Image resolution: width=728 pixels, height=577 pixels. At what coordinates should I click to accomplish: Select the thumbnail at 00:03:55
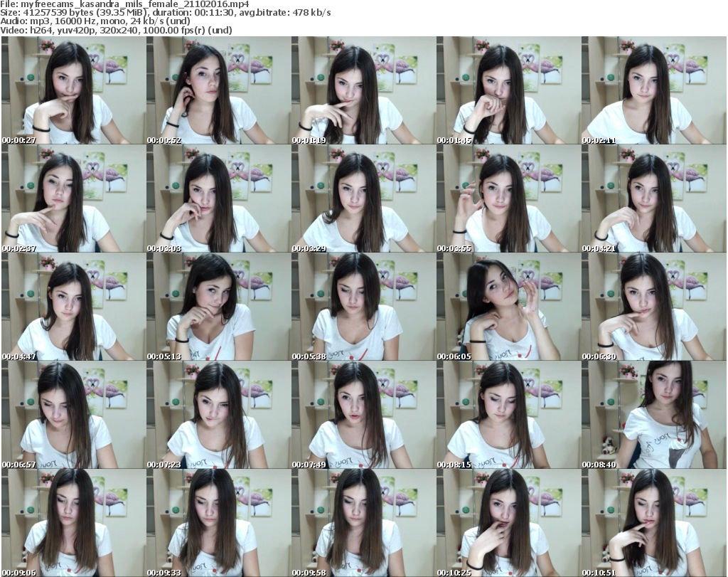[x=508, y=198]
